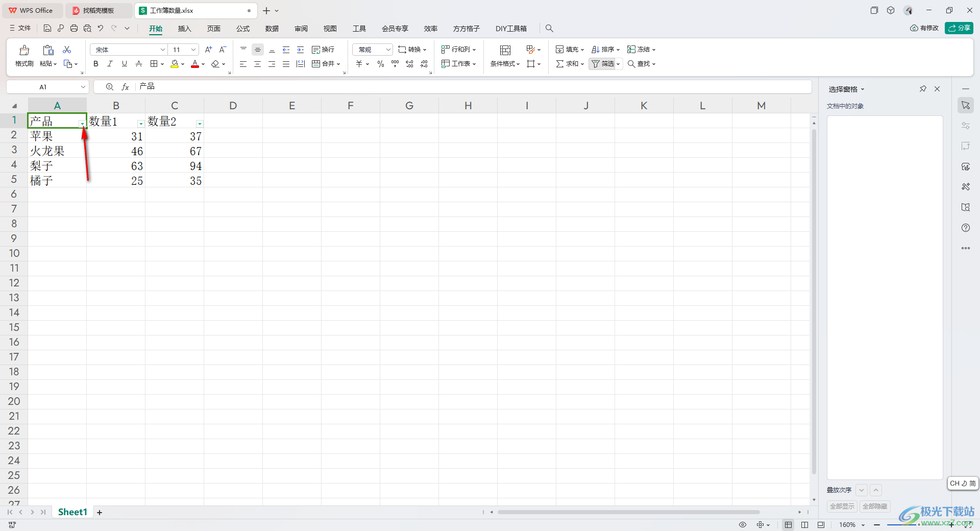
Task: Toggle Bold formatting
Action: [95, 64]
